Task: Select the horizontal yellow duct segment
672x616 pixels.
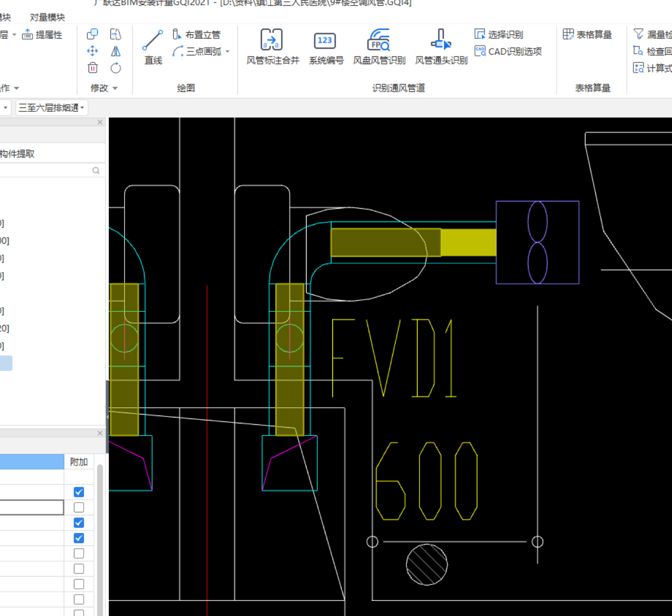Action: [414, 242]
